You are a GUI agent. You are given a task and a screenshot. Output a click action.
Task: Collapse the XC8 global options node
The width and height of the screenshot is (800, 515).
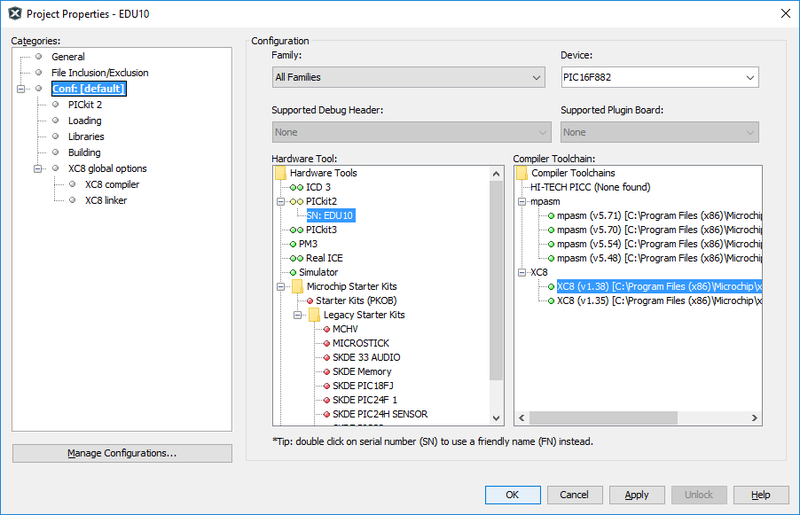pyautogui.click(x=38, y=168)
